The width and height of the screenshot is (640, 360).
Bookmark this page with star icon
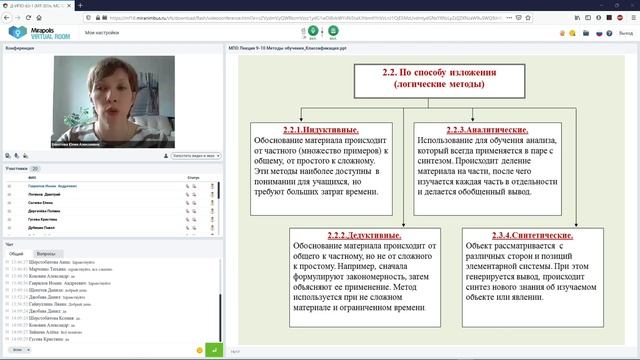[x=528, y=18]
